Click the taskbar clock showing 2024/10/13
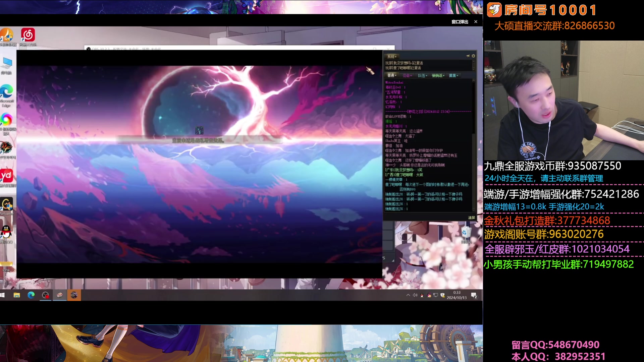This screenshot has width=644, height=362. coord(457,295)
